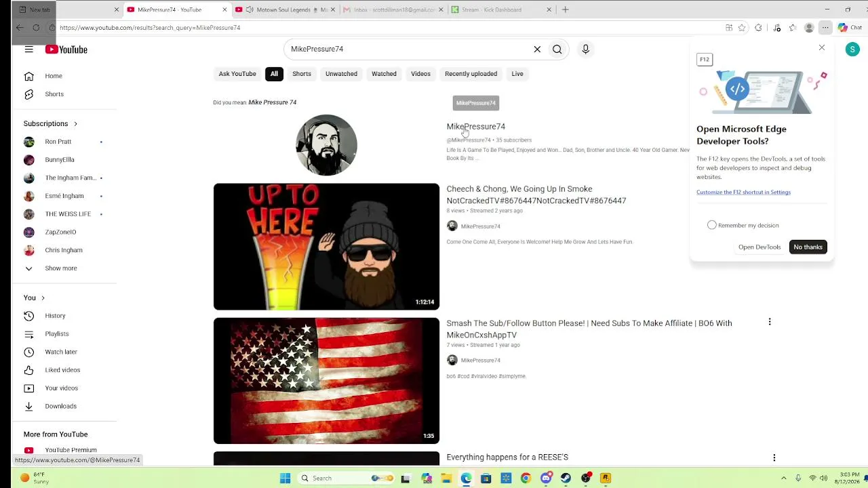Open Cheech & Chong video title

point(536,195)
